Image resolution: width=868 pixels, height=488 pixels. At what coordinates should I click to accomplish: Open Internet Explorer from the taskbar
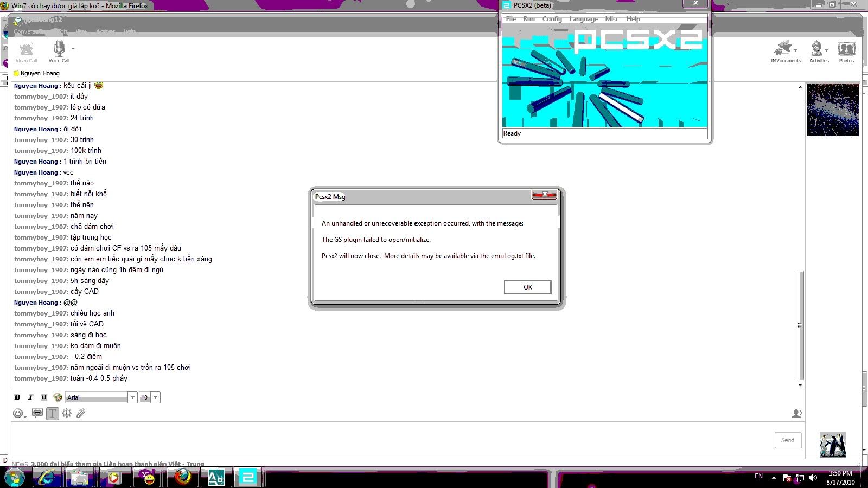[x=47, y=478]
